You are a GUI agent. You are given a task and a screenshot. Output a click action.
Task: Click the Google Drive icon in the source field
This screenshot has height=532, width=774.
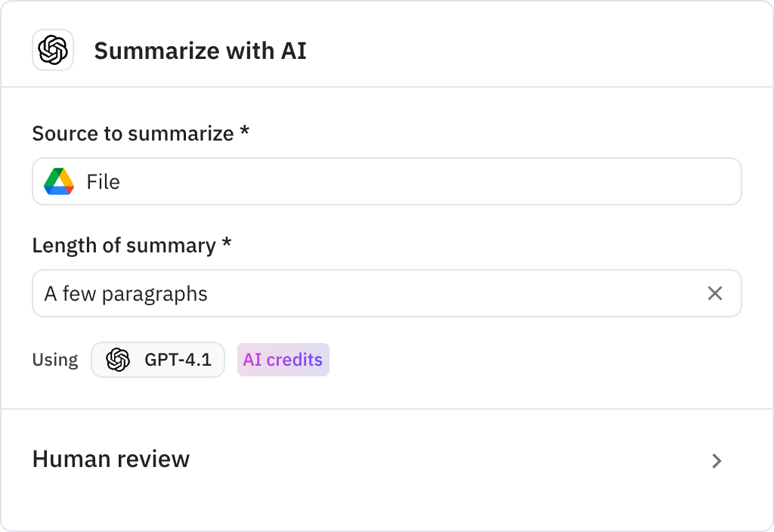coord(60,181)
